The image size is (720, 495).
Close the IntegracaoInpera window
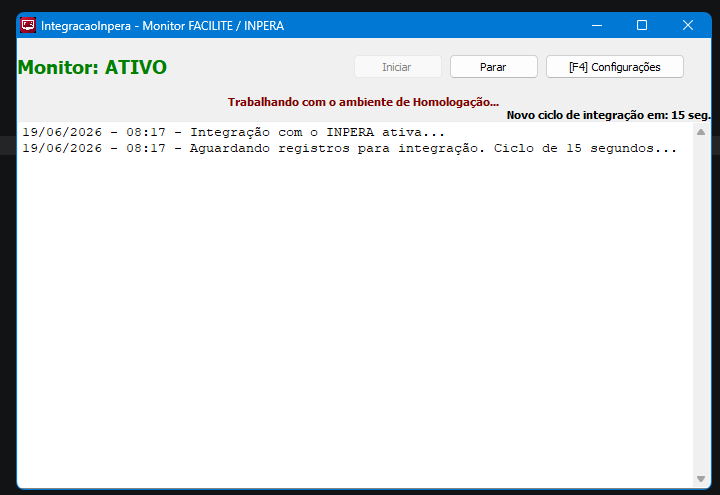click(x=687, y=25)
